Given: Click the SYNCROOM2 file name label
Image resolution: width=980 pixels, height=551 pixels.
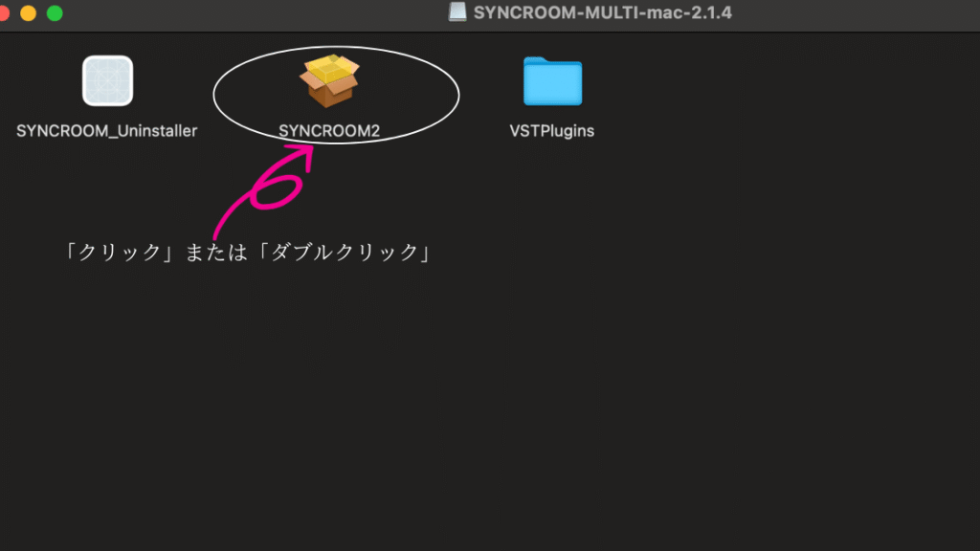Looking at the screenshot, I should click(329, 130).
